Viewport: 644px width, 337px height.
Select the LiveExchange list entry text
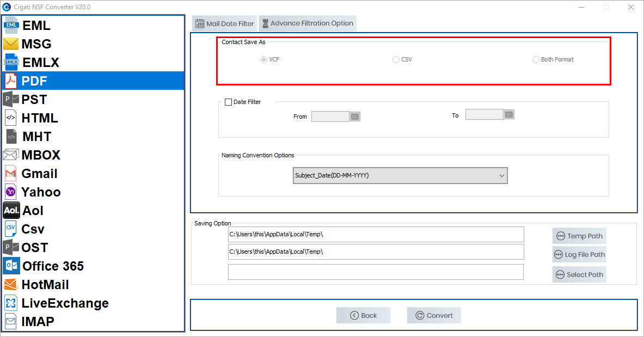pos(65,303)
